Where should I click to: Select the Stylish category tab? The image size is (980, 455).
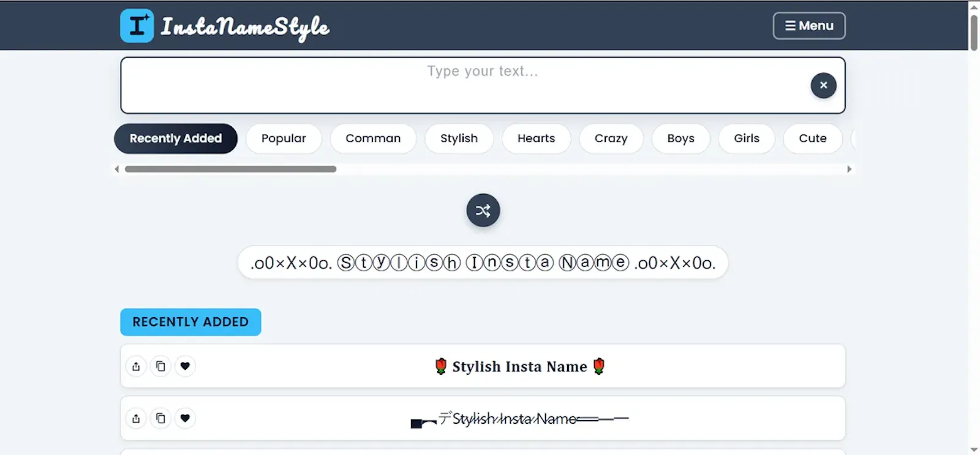point(459,138)
